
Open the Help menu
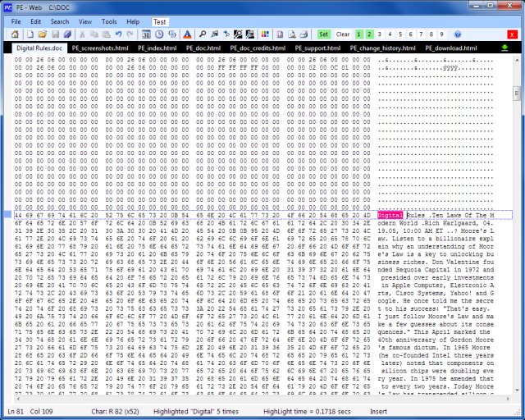(x=133, y=22)
